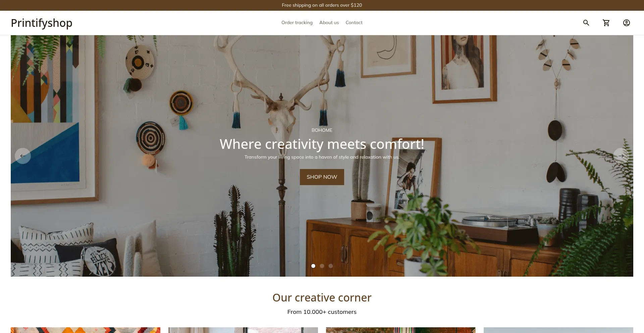Open the user account icon
Viewport: 644px width, 333px height.
[626, 23]
